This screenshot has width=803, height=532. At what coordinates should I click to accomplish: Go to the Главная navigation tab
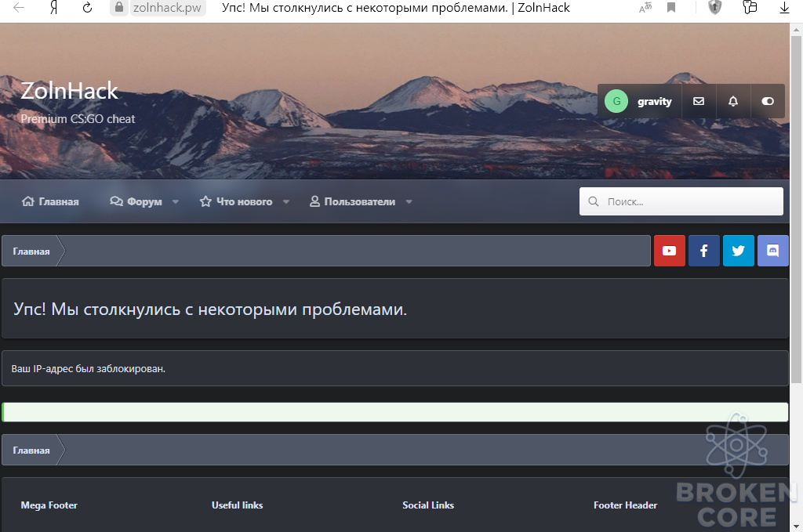pyautogui.click(x=50, y=201)
